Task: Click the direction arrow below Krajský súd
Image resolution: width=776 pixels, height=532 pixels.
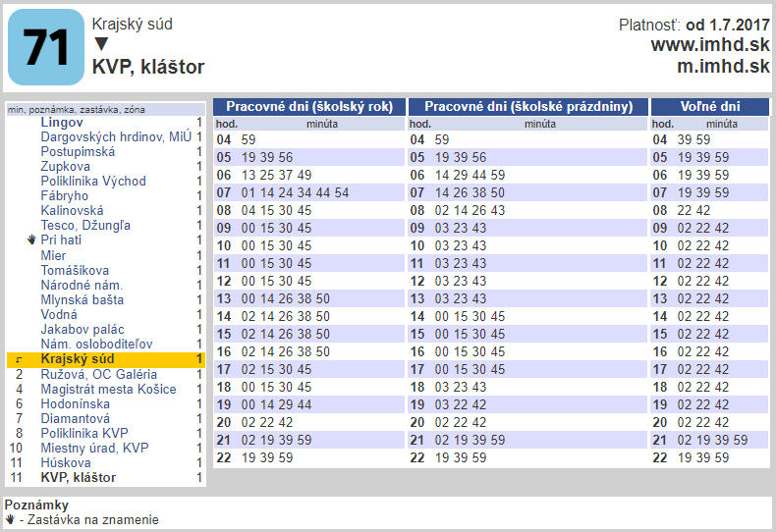Action: coord(100,44)
